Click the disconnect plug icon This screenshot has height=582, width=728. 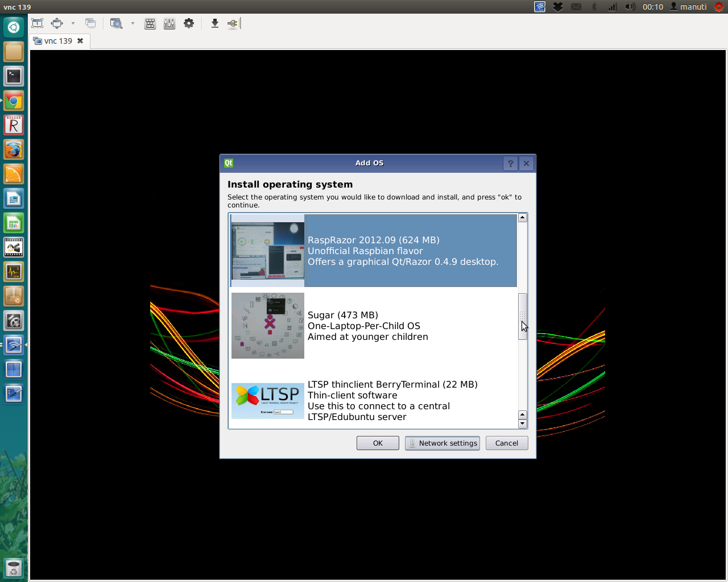233,23
